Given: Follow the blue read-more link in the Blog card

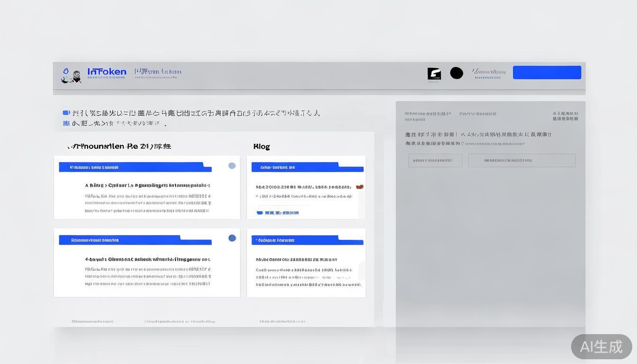Looking at the screenshot, I should 282,212.
